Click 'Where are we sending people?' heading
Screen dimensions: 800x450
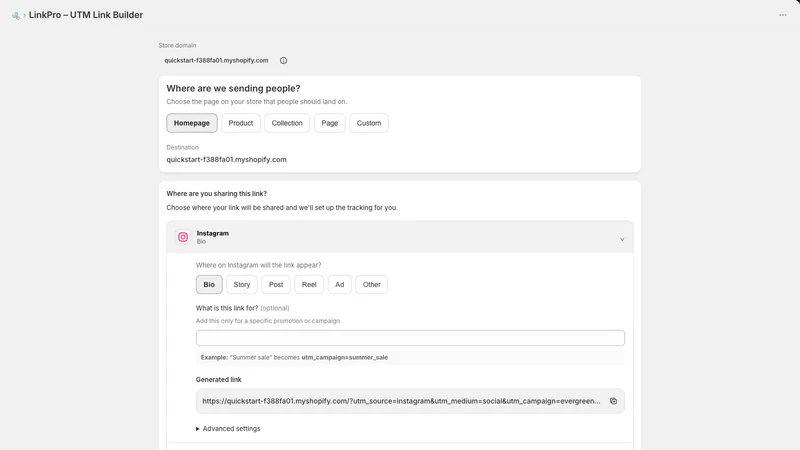233,88
